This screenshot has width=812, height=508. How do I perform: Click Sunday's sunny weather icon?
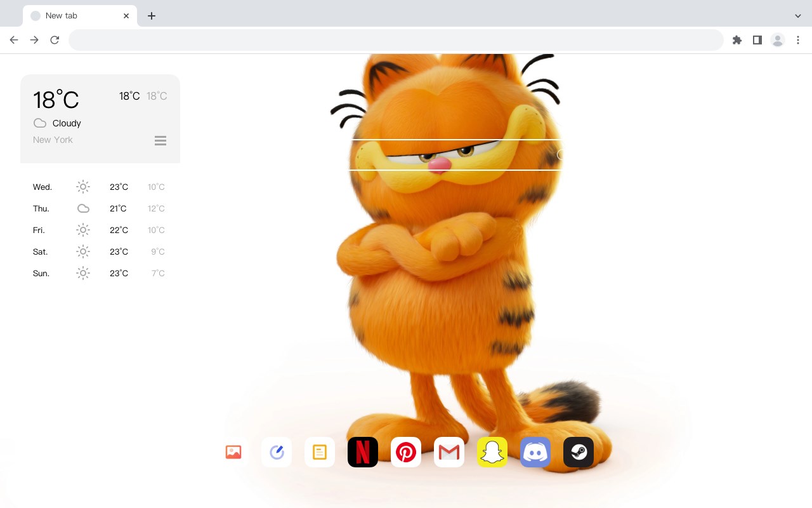[83, 273]
